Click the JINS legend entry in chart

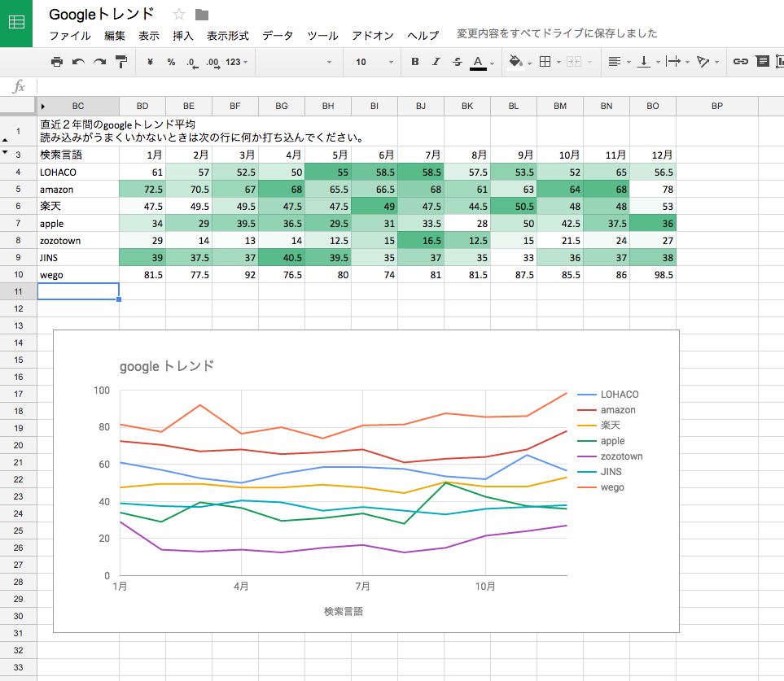coord(600,472)
